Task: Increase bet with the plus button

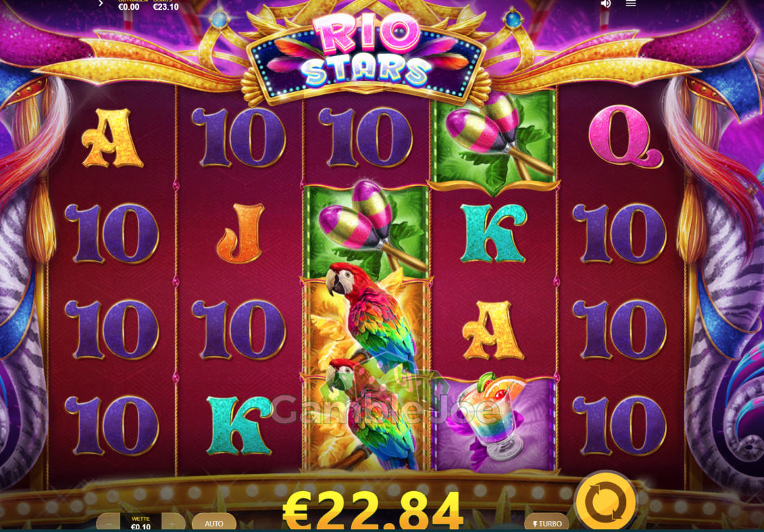Action: coord(173,523)
